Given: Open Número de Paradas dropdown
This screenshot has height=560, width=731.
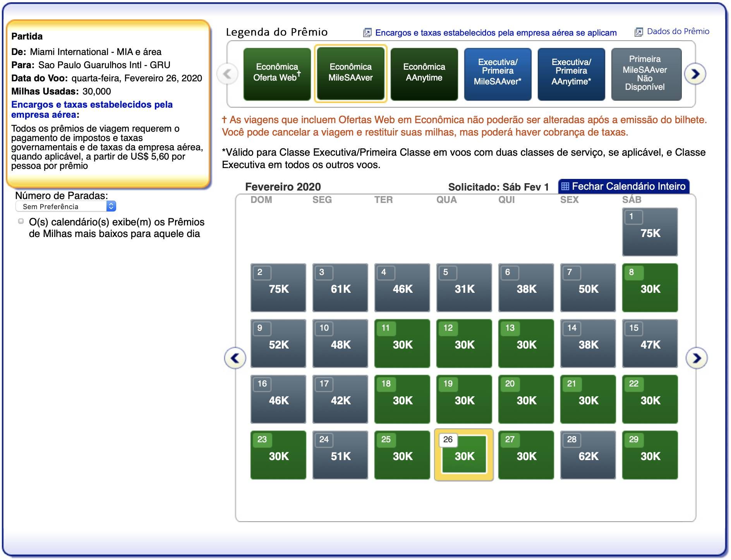Looking at the screenshot, I should click(x=66, y=206).
